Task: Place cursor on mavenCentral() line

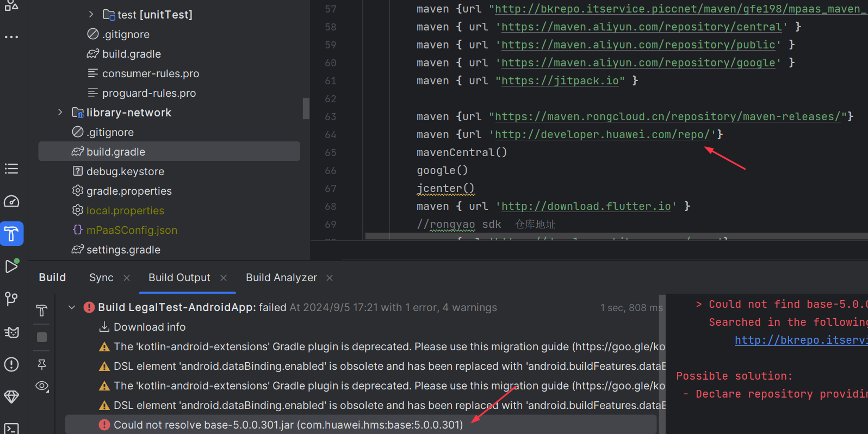Action: [x=462, y=152]
